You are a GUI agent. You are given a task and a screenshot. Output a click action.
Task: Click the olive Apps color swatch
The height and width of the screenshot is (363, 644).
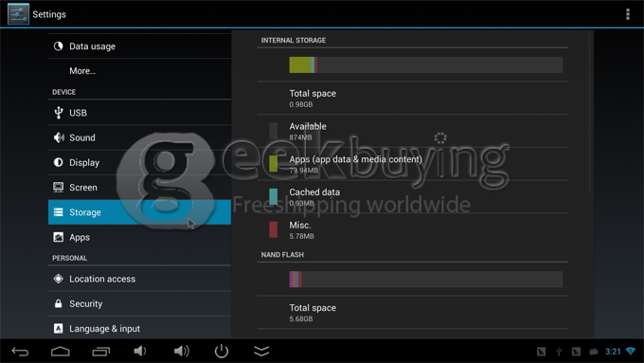pos(273,164)
